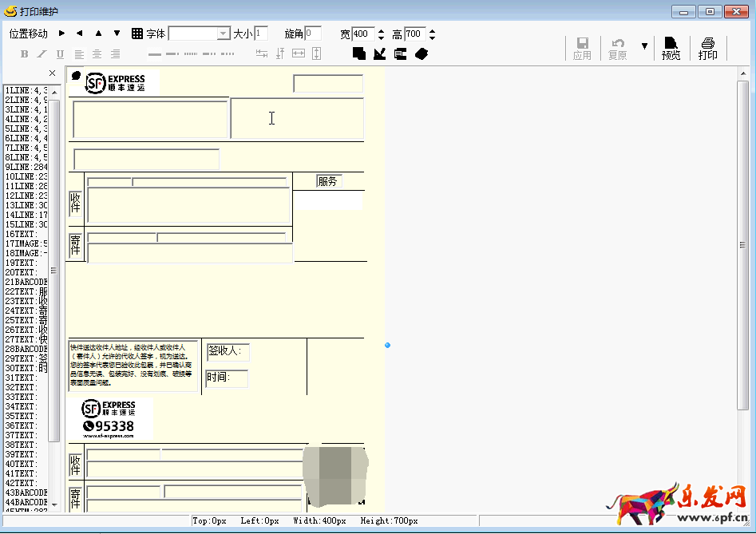Click the overlapping squares shape icon
The height and width of the screenshot is (534, 756).
point(359,53)
